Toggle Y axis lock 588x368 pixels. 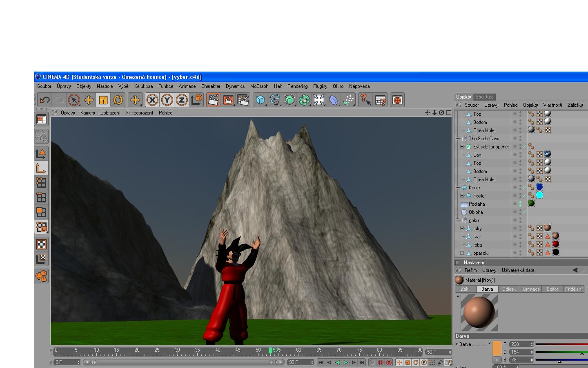pos(167,100)
